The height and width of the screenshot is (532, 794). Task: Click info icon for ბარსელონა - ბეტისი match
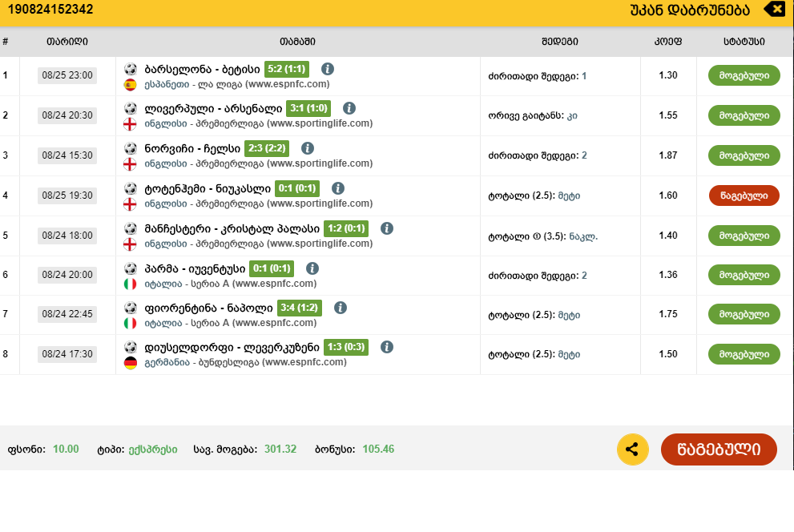(x=328, y=69)
